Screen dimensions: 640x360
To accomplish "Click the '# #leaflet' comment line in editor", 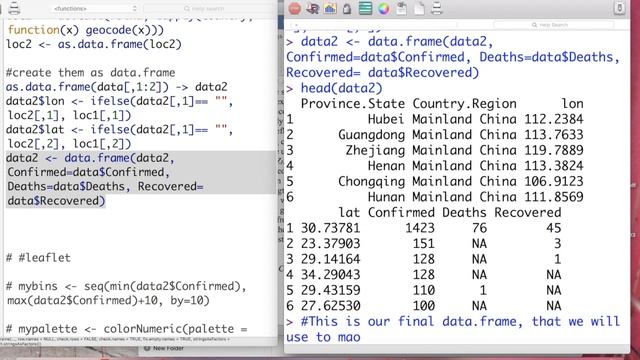I will 39,258.
